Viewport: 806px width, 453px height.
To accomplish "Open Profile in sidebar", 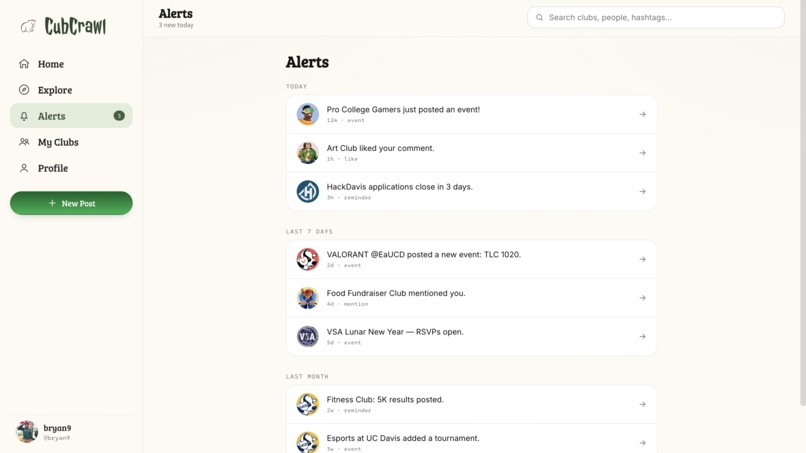I will (x=71, y=168).
